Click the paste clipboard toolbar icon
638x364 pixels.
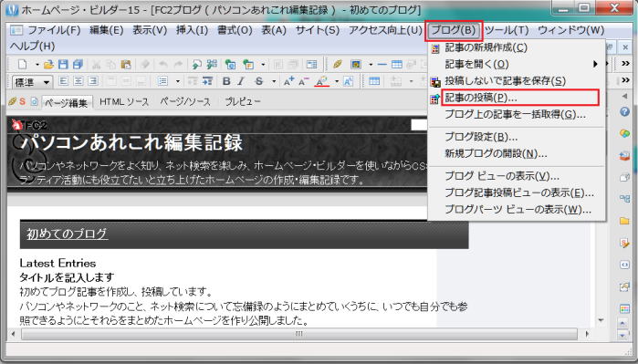tap(126, 64)
